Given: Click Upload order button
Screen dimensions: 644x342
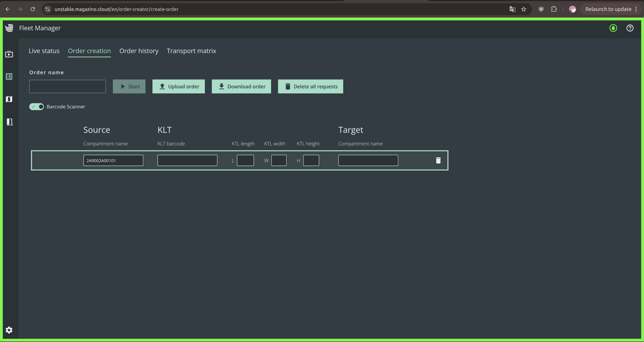Looking at the screenshot, I should coord(178,86).
